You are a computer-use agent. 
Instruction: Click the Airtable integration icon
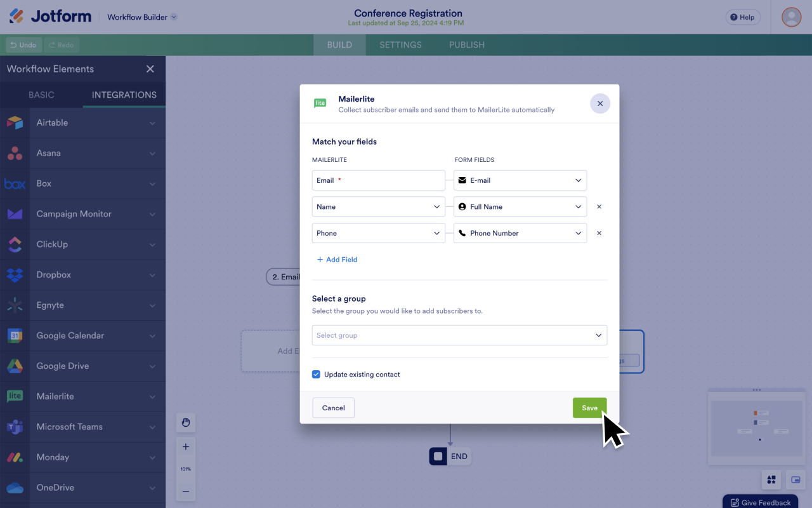pos(15,123)
